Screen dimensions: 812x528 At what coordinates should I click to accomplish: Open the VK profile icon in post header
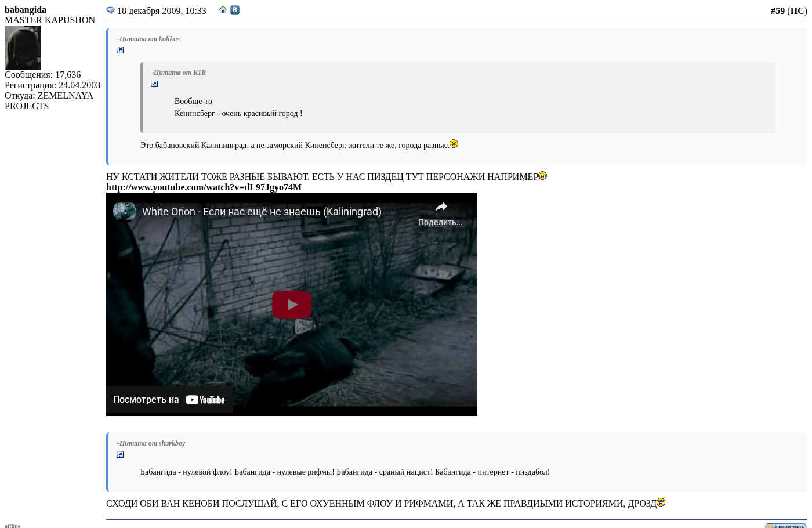(235, 10)
